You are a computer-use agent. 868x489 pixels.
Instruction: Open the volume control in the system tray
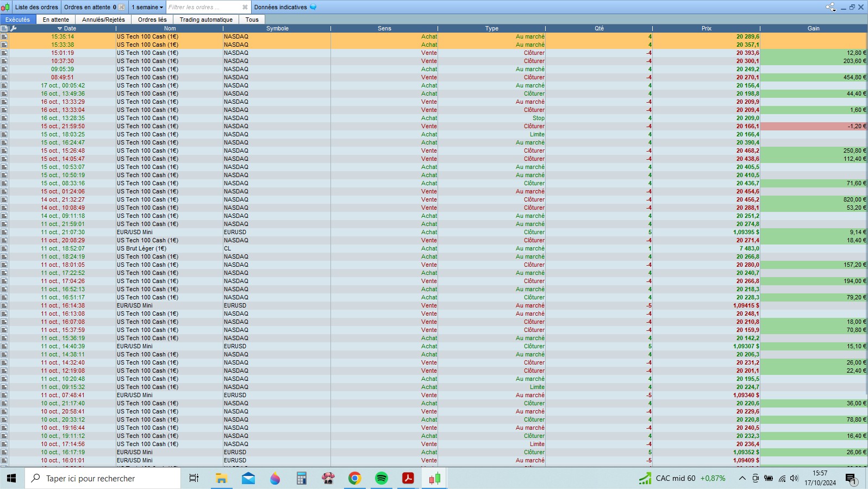click(794, 478)
